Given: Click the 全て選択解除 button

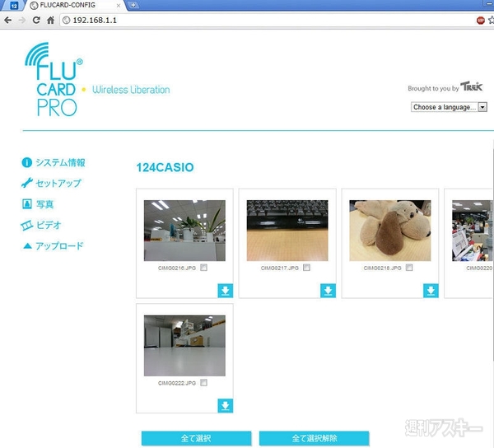Looking at the screenshot, I should click(315, 438).
